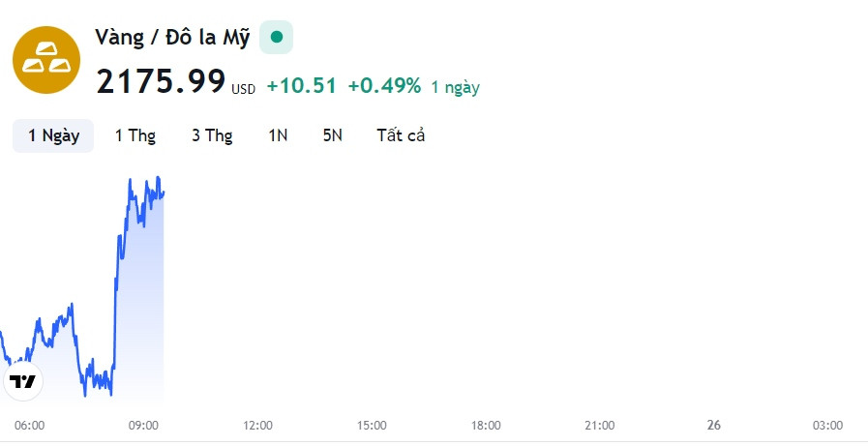Click the 1 ngày period label

pyautogui.click(x=455, y=87)
